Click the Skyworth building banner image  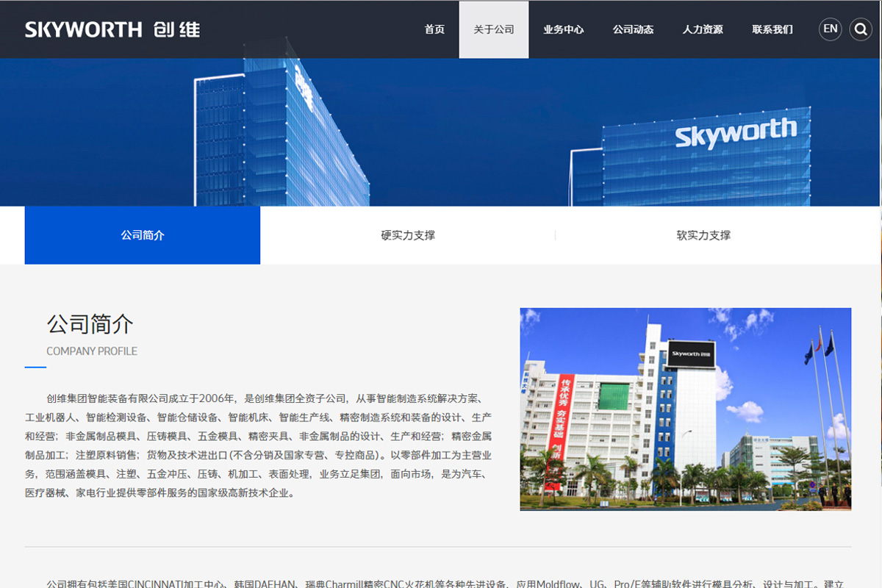pyautogui.click(x=441, y=132)
